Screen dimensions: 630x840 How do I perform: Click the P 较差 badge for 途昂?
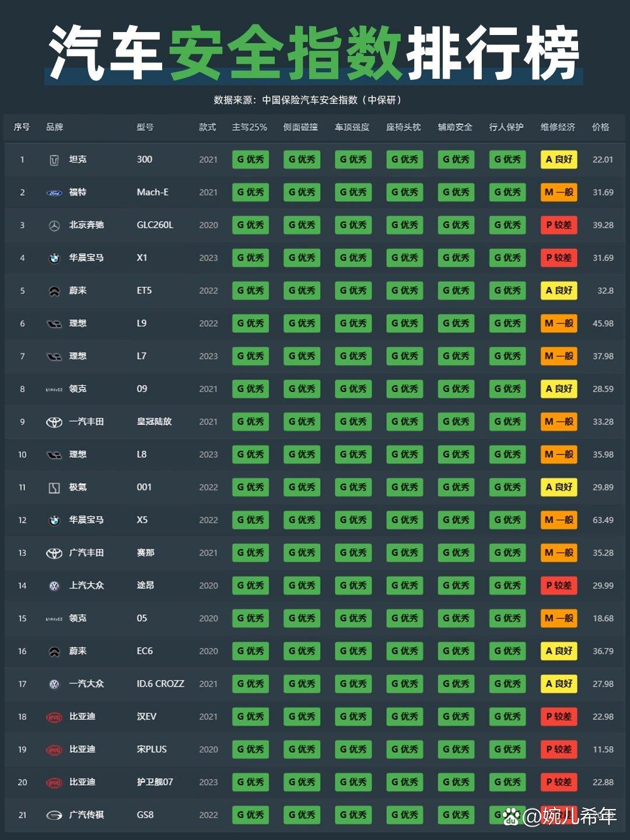[559, 585]
